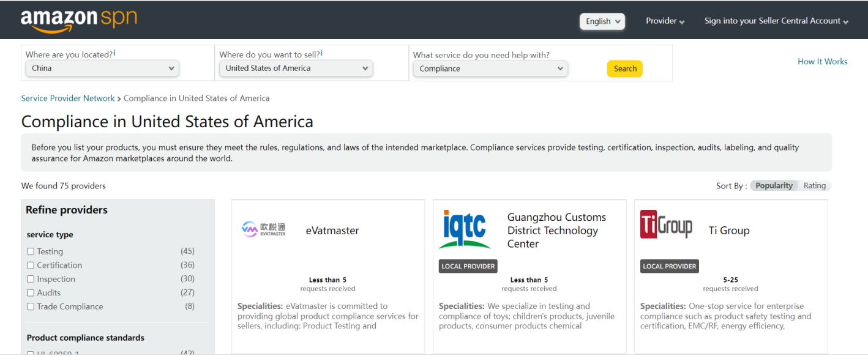This screenshot has width=868, height=356.
Task: Open the Provider menu in header
Action: tap(665, 21)
